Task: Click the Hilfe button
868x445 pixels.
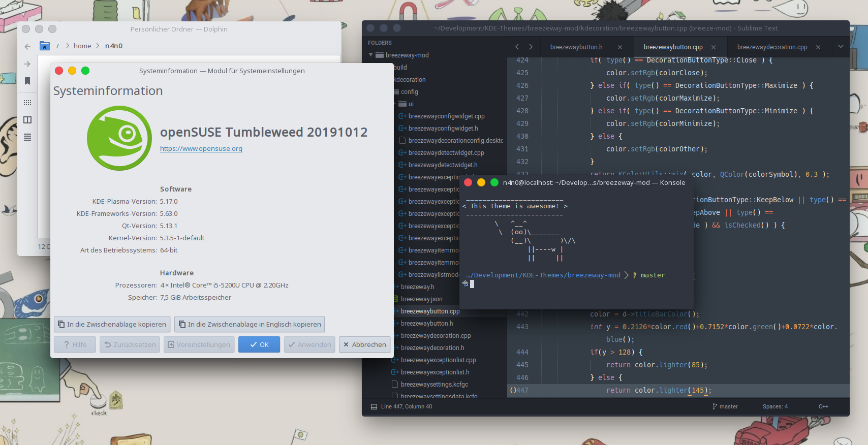Action: click(75, 344)
